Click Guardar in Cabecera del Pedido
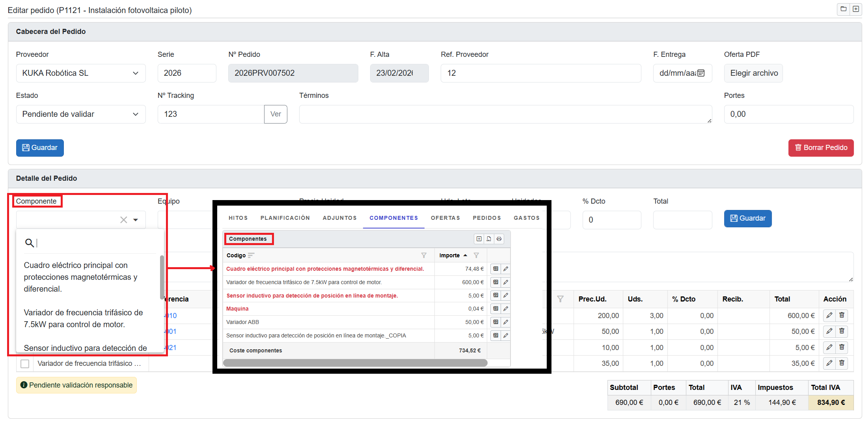This screenshot has width=868, height=427. click(x=40, y=148)
